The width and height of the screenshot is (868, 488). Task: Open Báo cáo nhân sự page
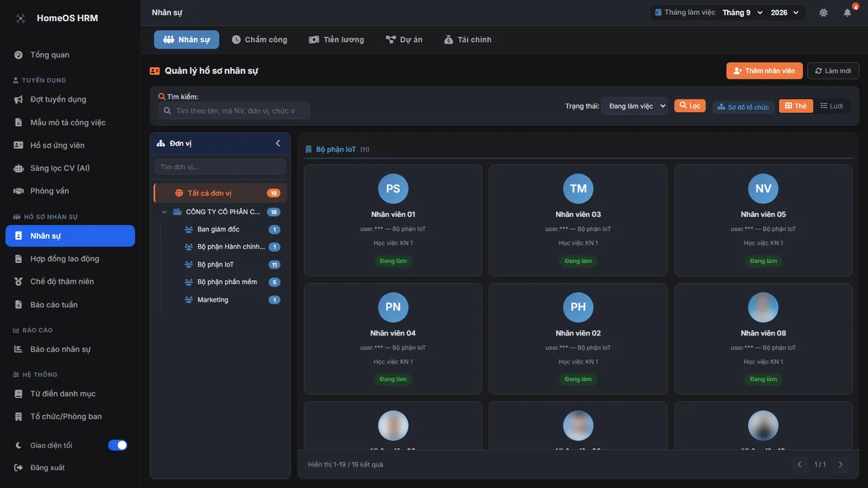coord(70,349)
